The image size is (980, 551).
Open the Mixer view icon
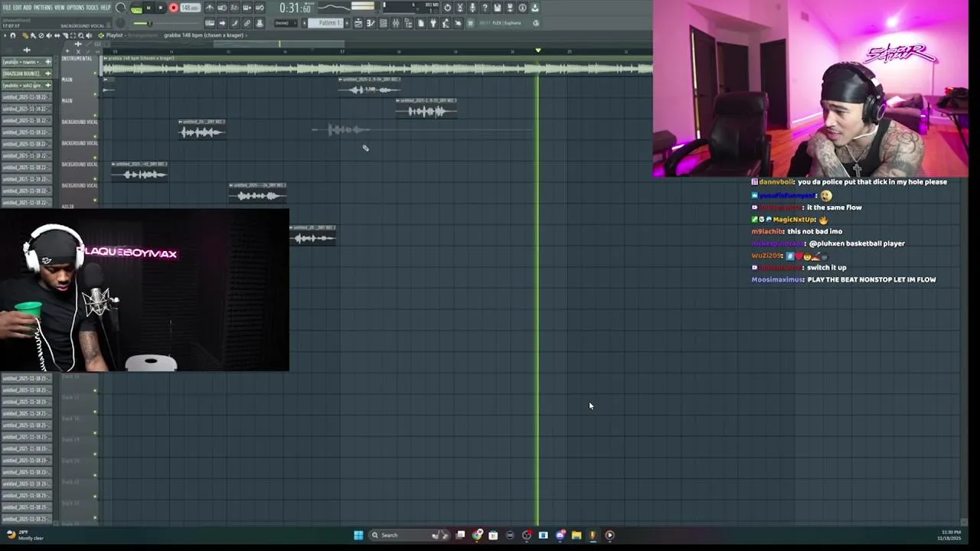396,23
